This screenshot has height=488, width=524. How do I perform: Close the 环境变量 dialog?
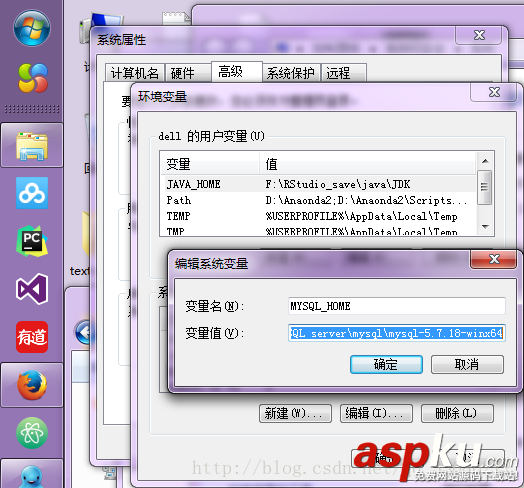click(494, 92)
